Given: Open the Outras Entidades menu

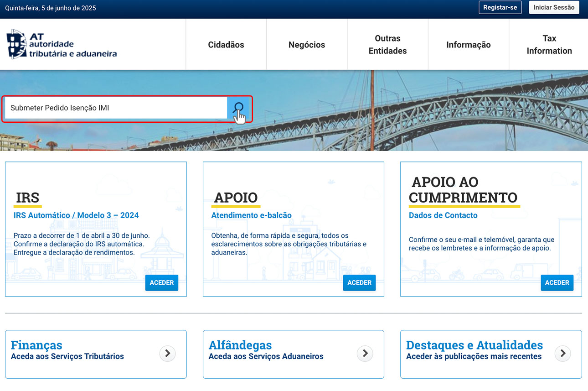Looking at the screenshot, I should (387, 45).
